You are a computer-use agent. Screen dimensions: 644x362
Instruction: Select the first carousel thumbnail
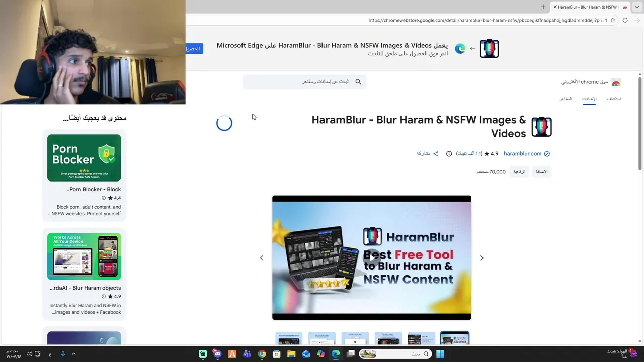289,338
